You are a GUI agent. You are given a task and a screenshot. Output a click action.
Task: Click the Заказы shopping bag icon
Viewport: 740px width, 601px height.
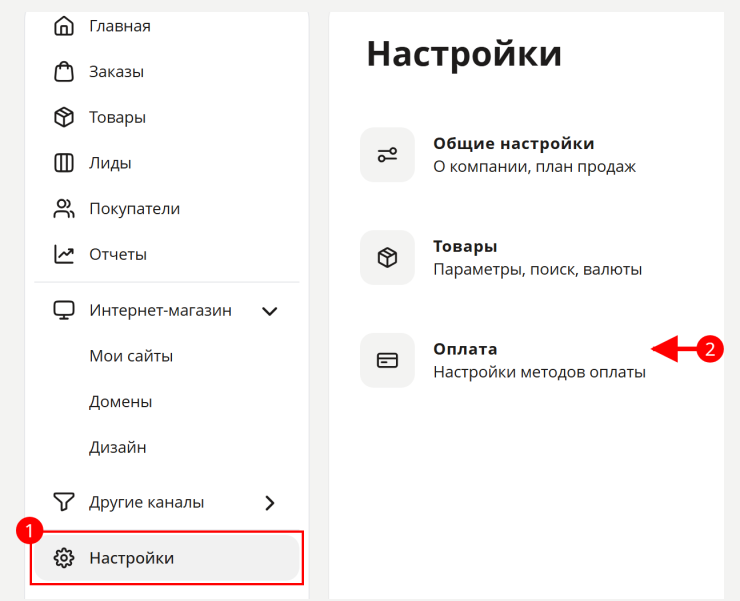pos(64,72)
